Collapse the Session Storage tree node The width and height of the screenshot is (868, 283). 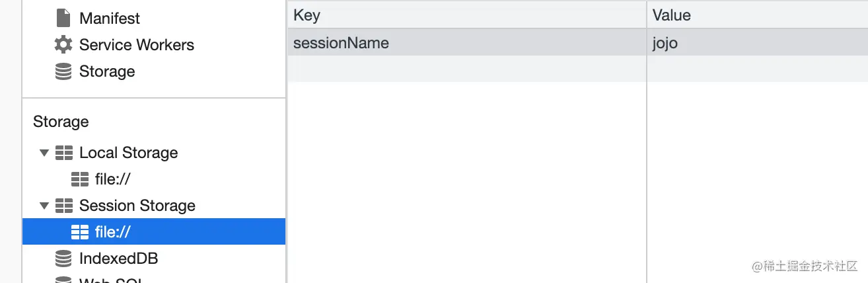(44, 206)
